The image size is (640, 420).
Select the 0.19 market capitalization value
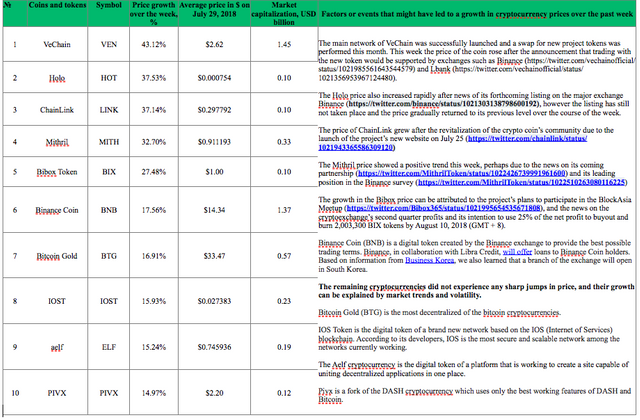pos(284,347)
